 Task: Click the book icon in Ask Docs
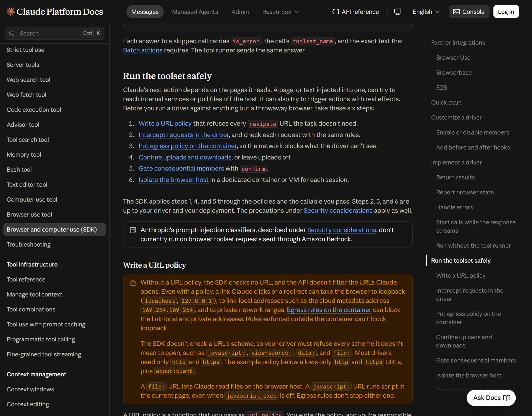(507, 398)
